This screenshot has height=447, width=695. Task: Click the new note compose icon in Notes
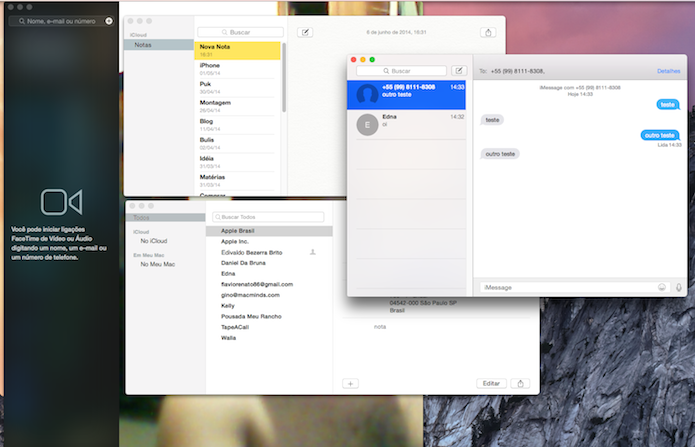coord(305,32)
